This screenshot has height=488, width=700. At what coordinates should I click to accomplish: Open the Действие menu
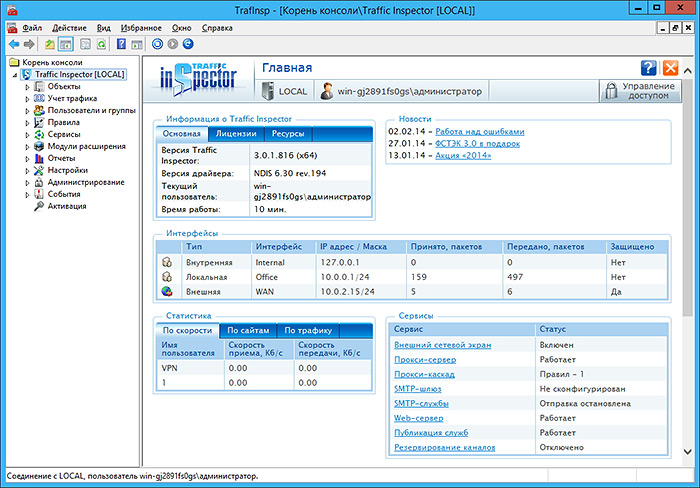click(69, 28)
